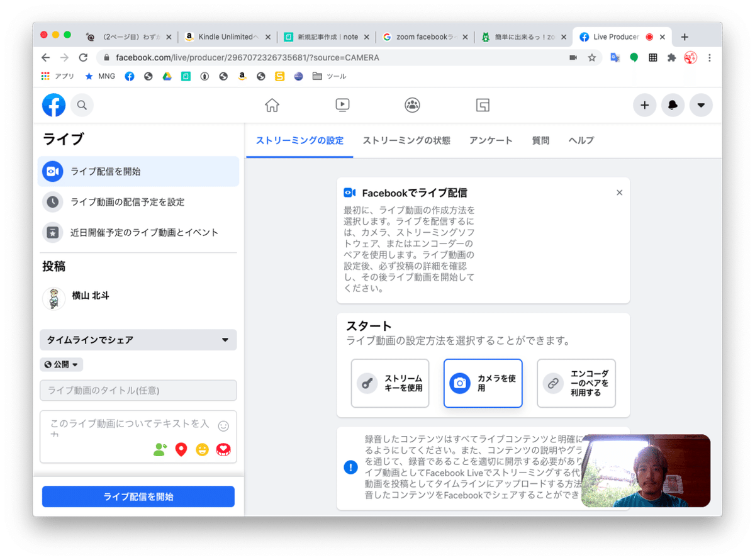Viewport: 755px width, 560px height.
Task: Click the live video title input field
Action: point(138,390)
